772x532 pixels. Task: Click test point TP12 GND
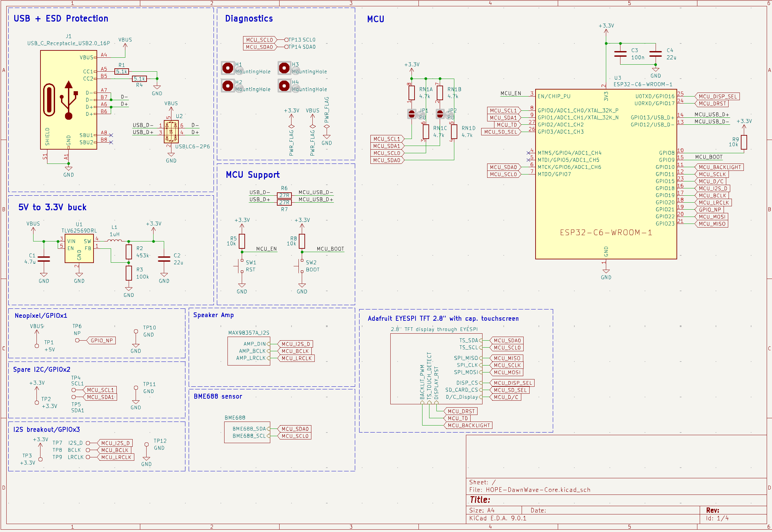click(146, 445)
